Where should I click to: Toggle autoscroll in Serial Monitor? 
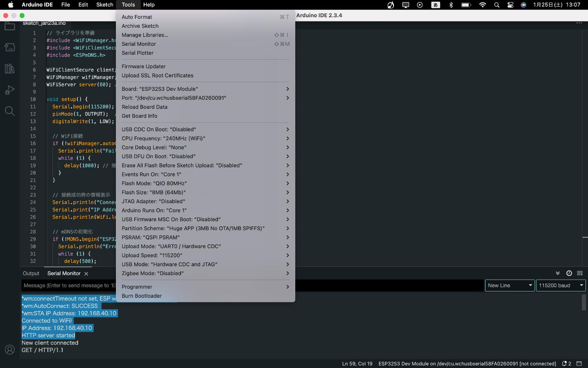click(x=558, y=273)
